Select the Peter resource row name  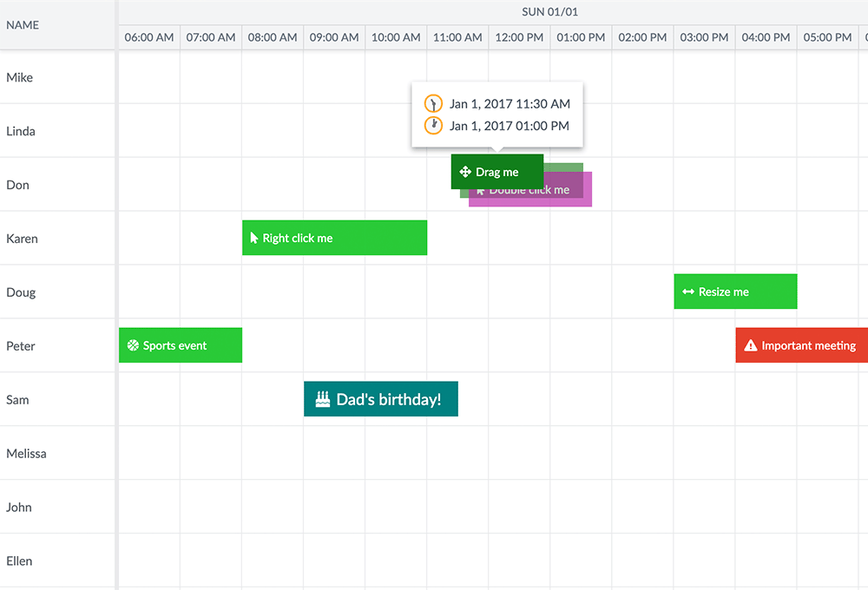(x=21, y=346)
